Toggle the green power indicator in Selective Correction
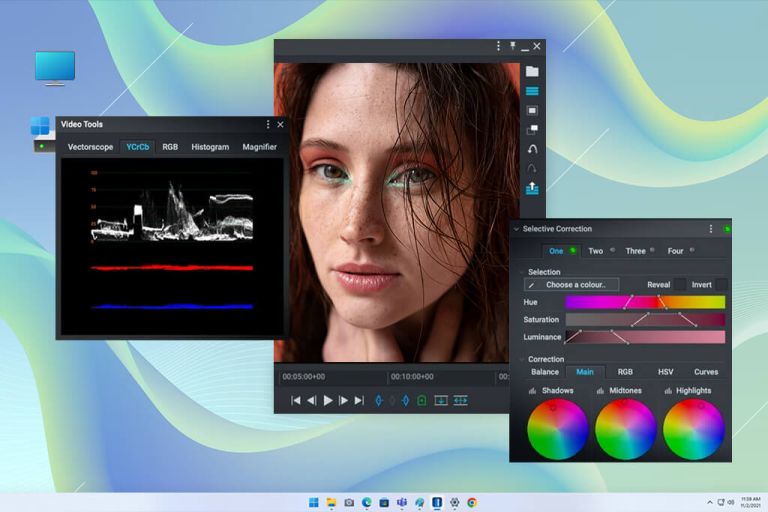The width and height of the screenshot is (768, 512). click(726, 229)
